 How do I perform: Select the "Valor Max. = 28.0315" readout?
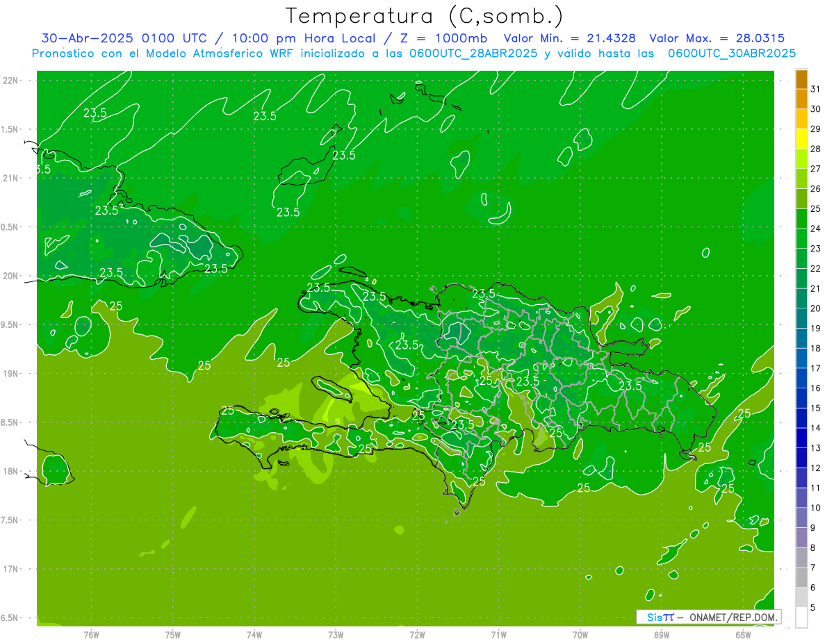717,38
